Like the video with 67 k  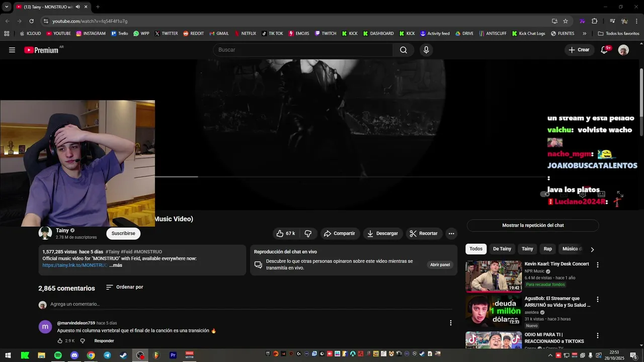(x=286, y=233)
